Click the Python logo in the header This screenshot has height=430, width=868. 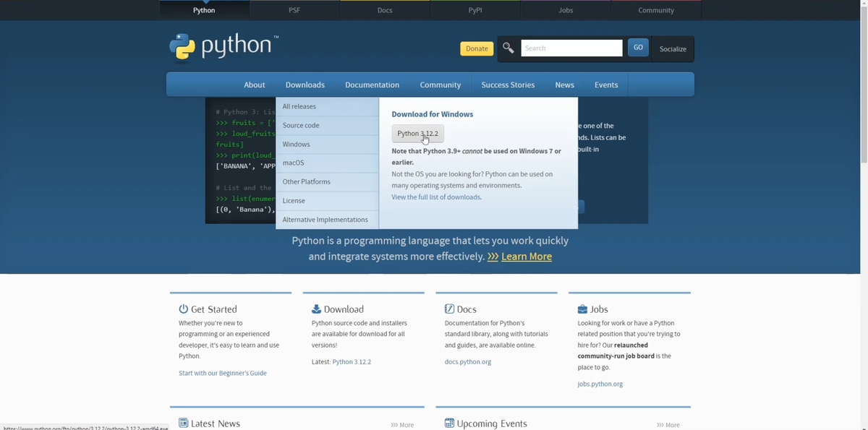pyautogui.click(x=224, y=47)
